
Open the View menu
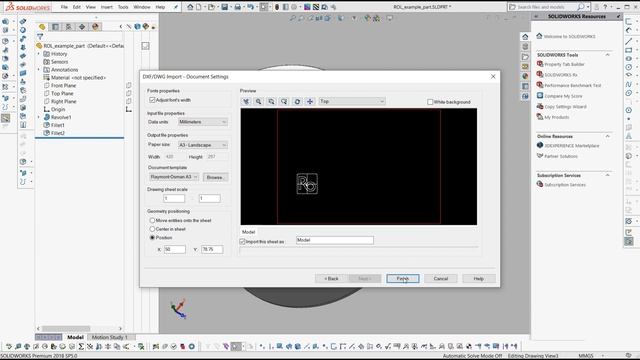91,7
